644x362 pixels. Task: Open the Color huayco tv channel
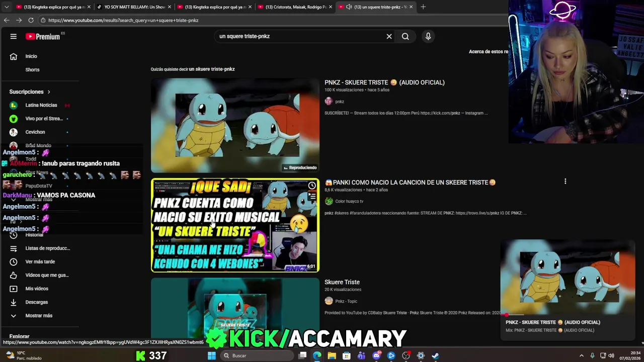coord(349,201)
